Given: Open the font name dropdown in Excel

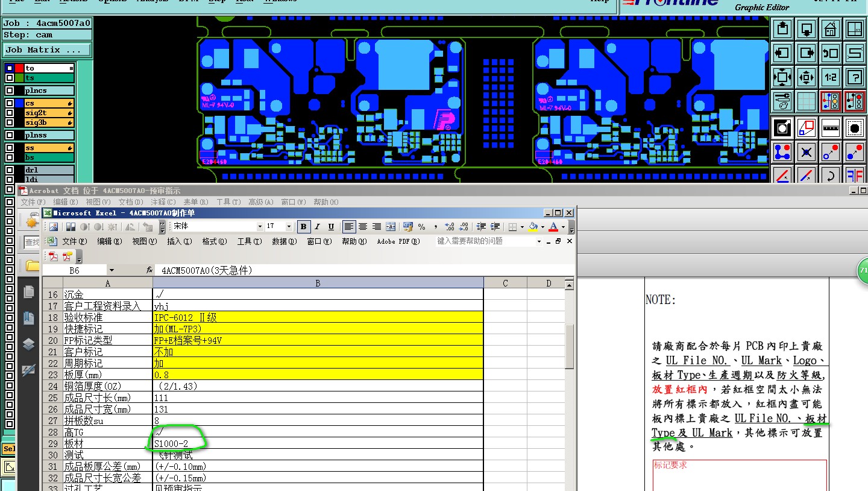Looking at the screenshot, I should [x=260, y=227].
